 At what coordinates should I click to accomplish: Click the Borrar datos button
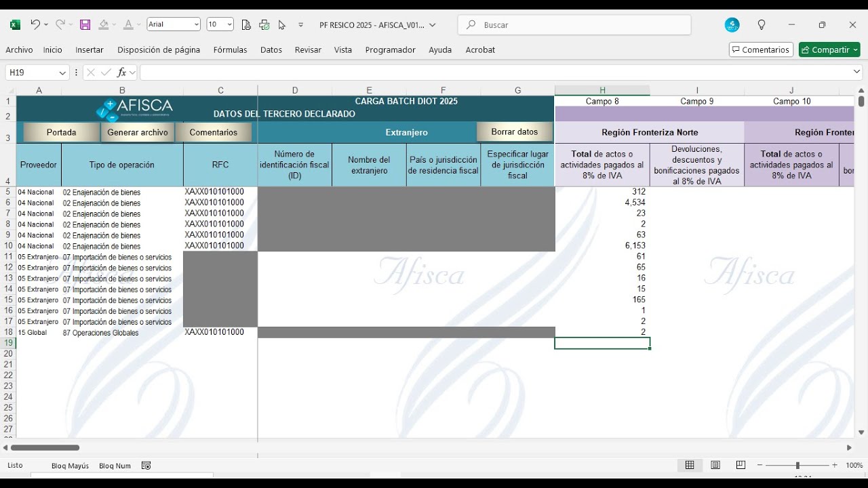point(515,131)
